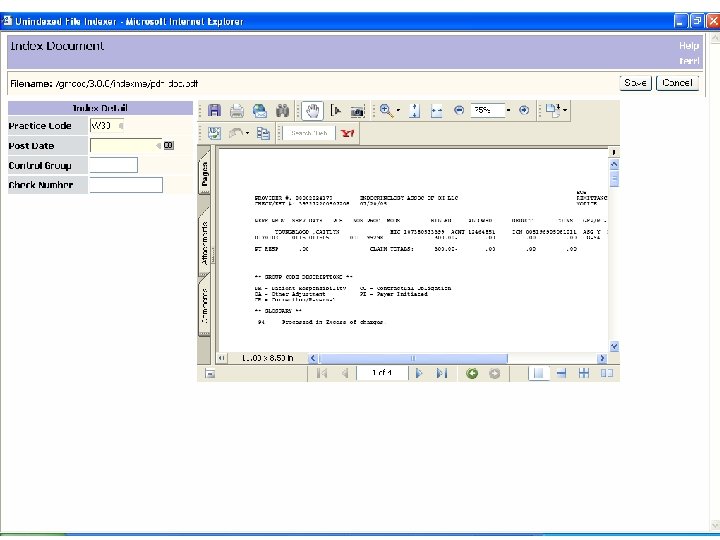Image resolution: width=720 pixels, height=540 pixels.
Task: Open the Pages side tab
Action: click(x=204, y=174)
